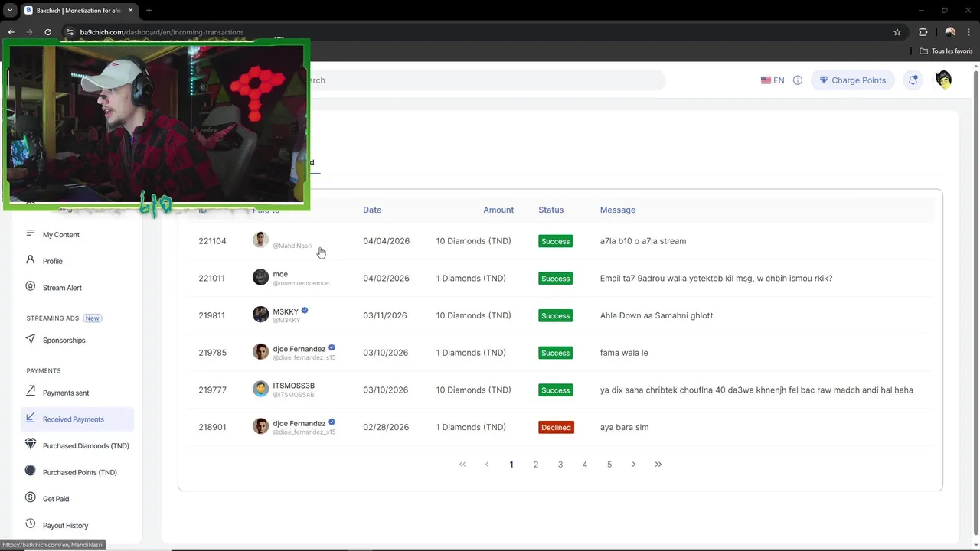The height and width of the screenshot is (551, 980).
Task: Open the Tous les favoris bookmarks folder
Action: click(x=946, y=51)
